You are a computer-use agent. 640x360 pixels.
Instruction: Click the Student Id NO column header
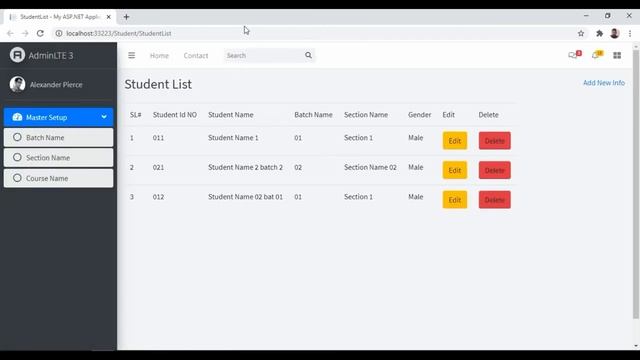pos(175,115)
